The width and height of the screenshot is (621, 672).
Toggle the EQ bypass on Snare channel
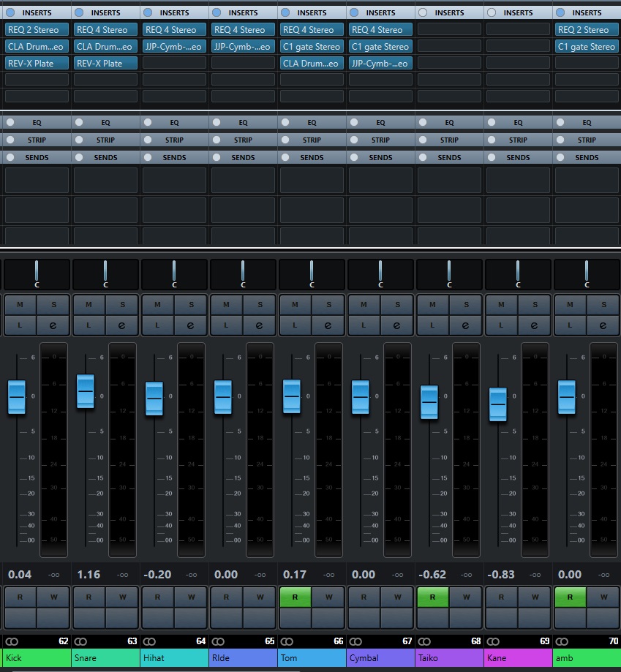pyautogui.click(x=79, y=122)
